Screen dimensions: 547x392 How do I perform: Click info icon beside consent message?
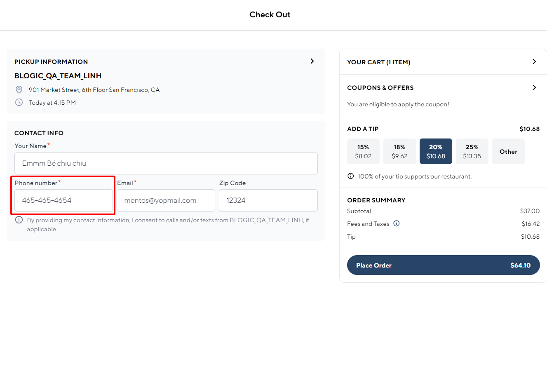coord(19,220)
